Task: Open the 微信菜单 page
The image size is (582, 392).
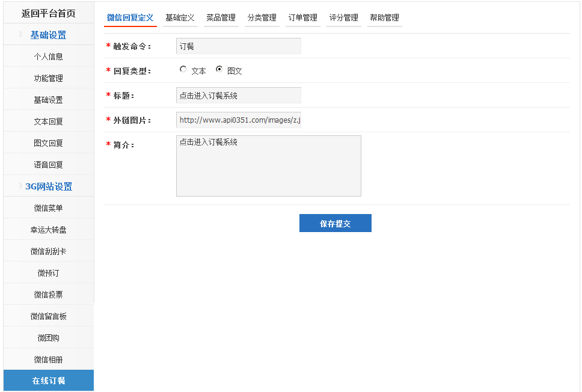Action: pos(47,207)
